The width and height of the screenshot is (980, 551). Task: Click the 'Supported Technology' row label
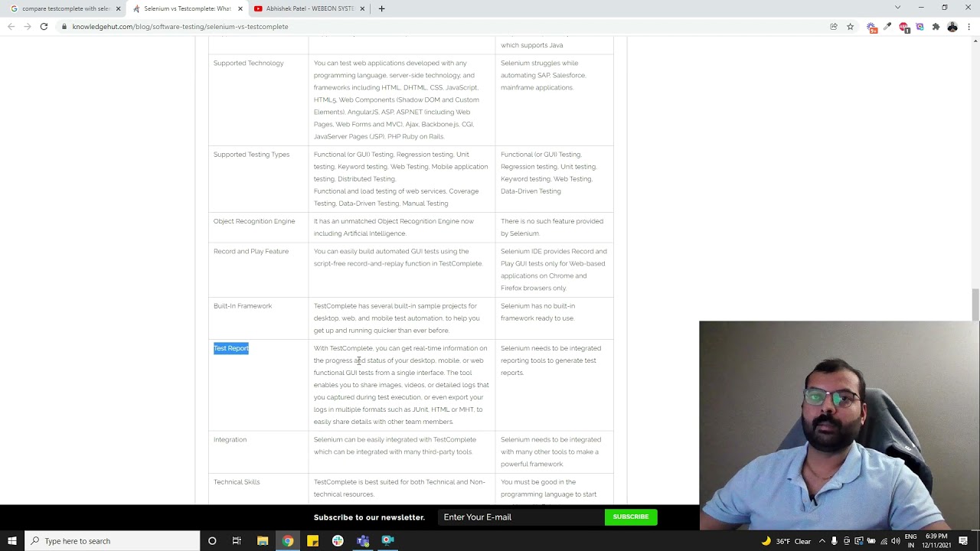coord(248,63)
